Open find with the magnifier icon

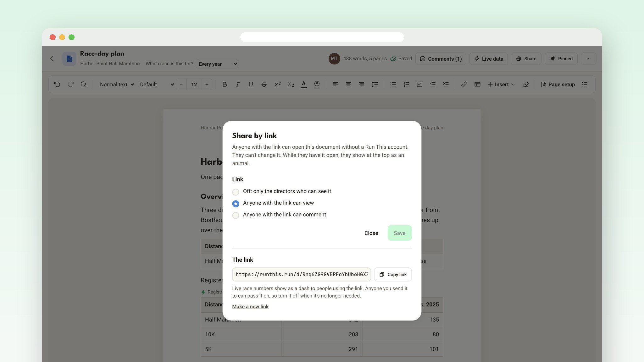coord(84,84)
